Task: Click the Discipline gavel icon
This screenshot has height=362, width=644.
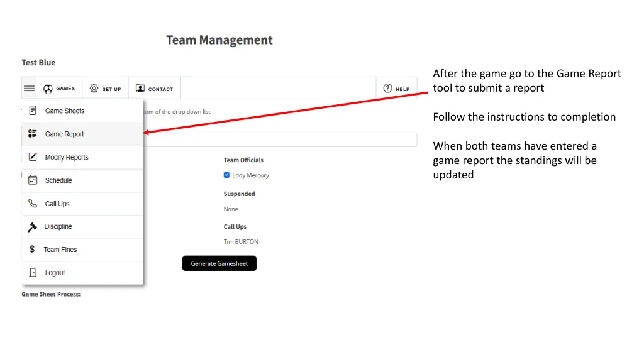Action: [33, 226]
